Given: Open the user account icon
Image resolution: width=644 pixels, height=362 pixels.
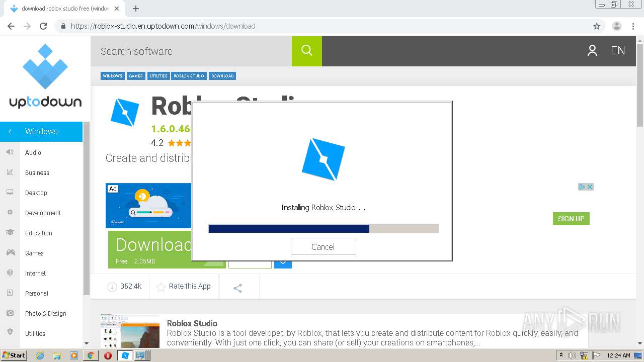Looking at the screenshot, I should pyautogui.click(x=592, y=50).
